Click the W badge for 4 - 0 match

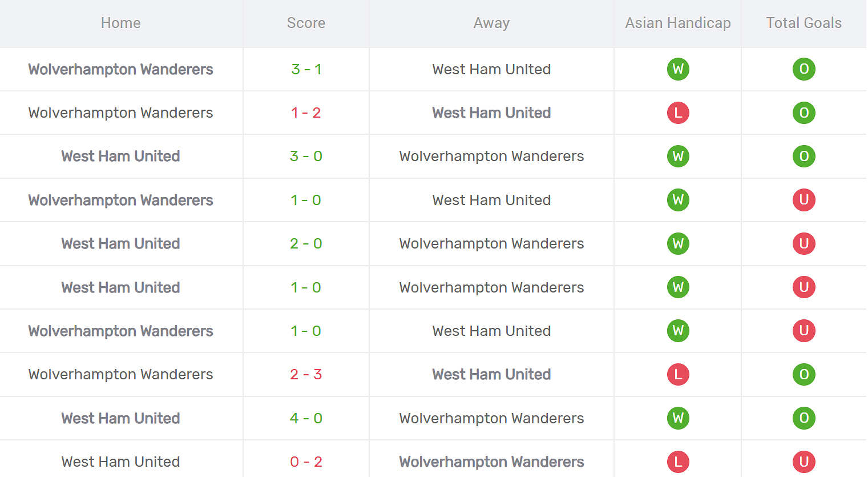coord(678,418)
